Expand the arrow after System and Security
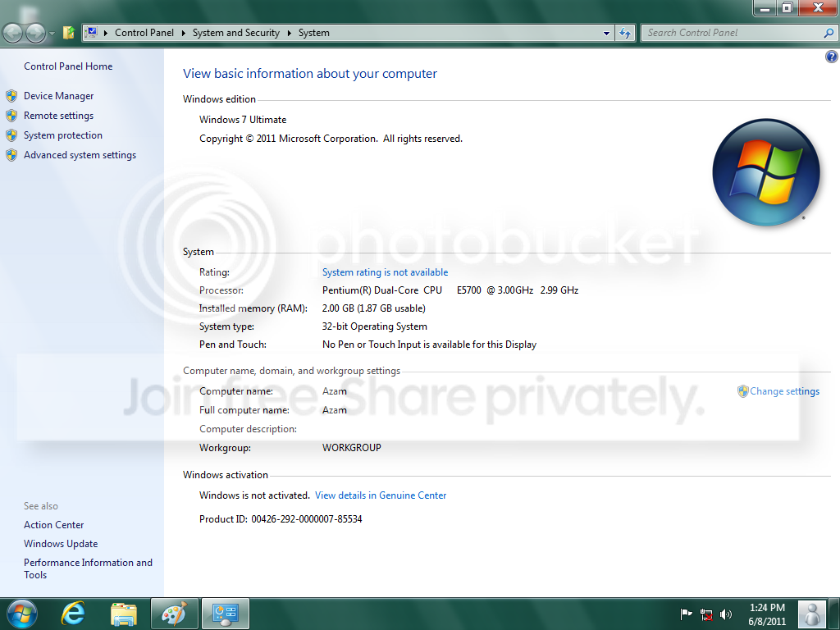The width and height of the screenshot is (840, 630). (x=290, y=33)
